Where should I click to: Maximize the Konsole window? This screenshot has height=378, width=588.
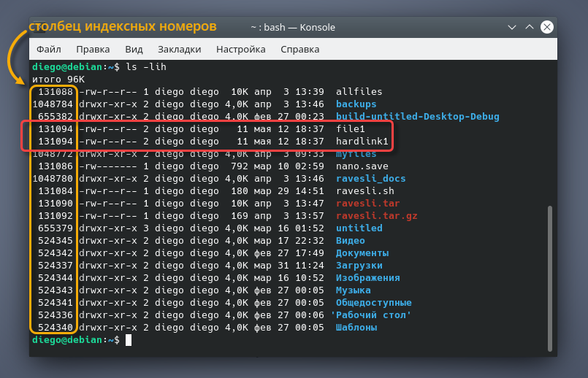530,28
